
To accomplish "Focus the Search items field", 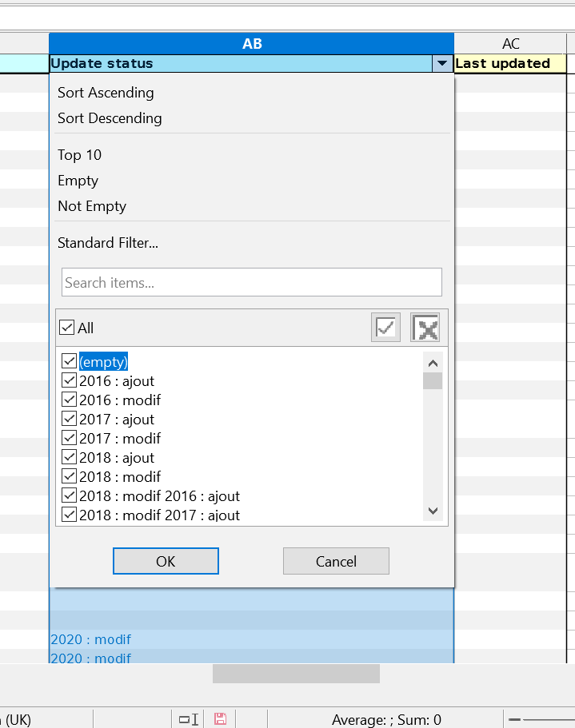I will point(252,282).
